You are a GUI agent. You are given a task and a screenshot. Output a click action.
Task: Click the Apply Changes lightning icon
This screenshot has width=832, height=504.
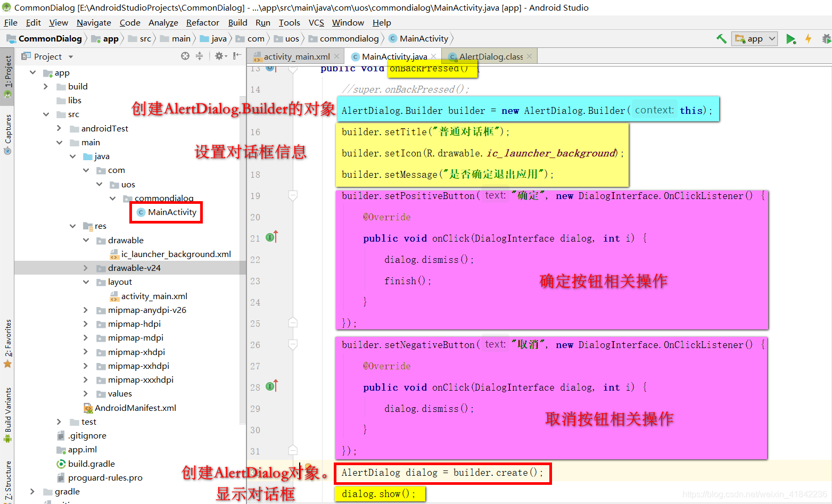808,39
